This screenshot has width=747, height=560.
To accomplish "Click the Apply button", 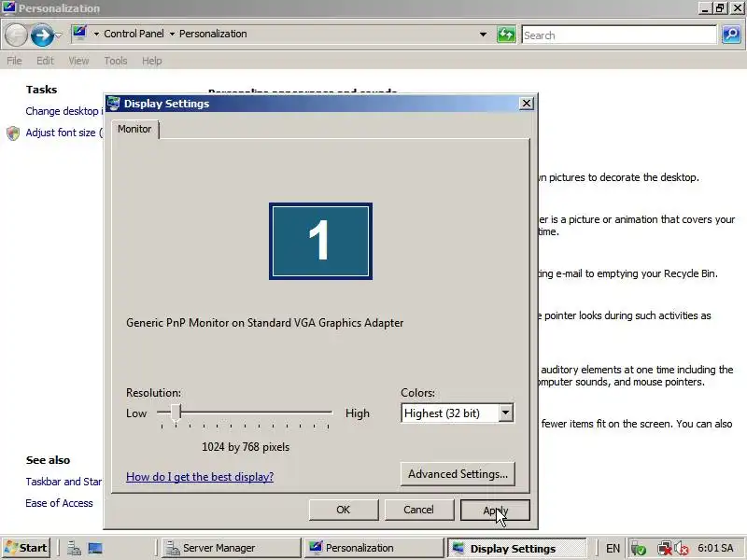I will [x=495, y=510].
